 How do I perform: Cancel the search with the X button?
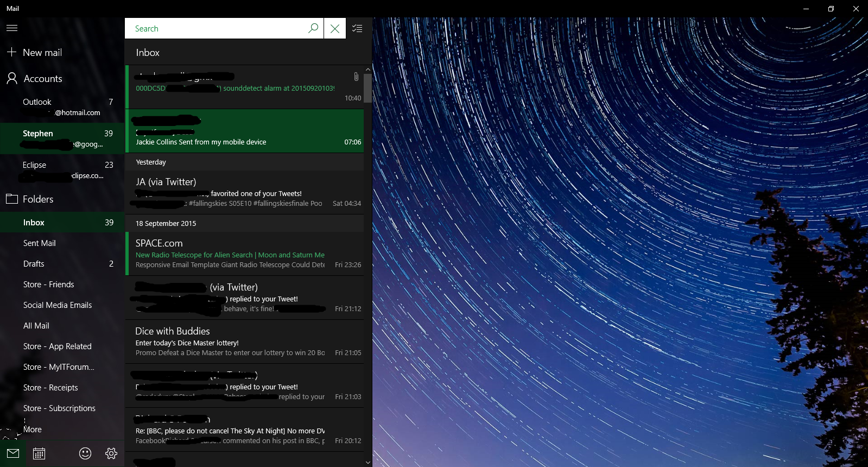335,28
